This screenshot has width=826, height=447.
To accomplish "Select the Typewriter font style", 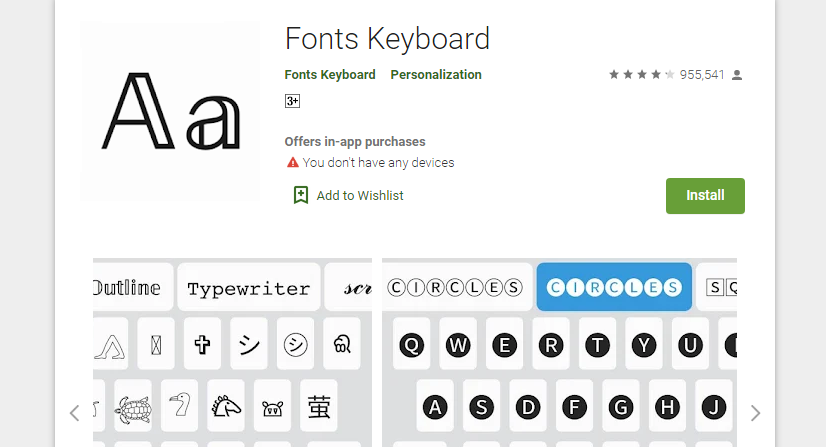I will click(249, 287).
